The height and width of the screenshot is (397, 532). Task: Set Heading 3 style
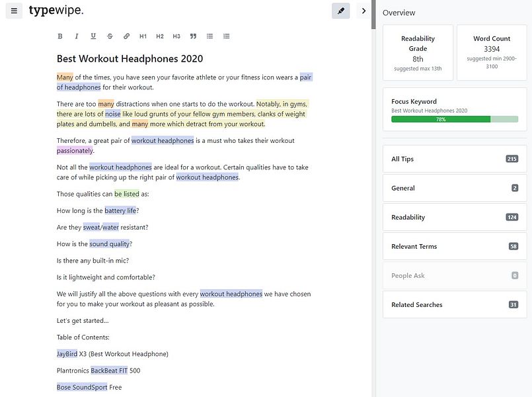[x=176, y=36]
